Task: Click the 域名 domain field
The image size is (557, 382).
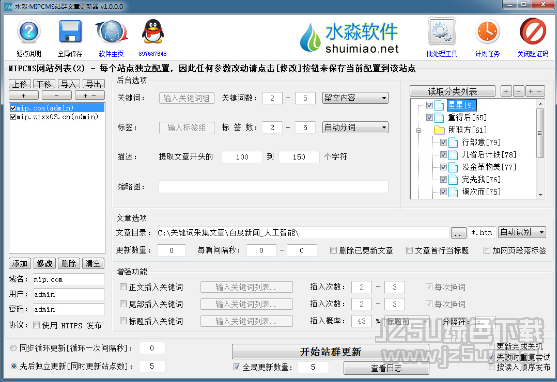Action: 69,280
